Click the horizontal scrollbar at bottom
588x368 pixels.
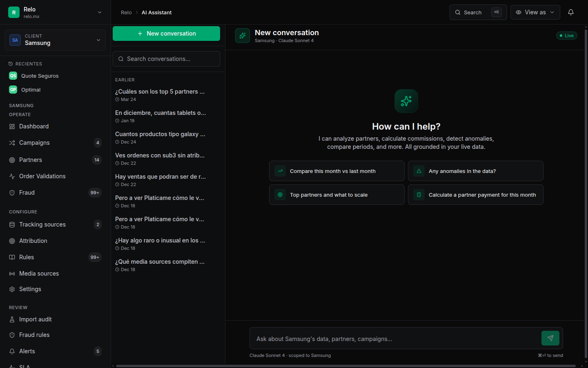346,366
